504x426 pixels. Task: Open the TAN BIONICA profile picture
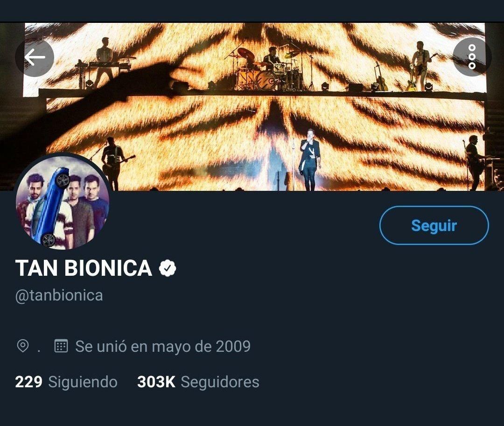pyautogui.click(x=63, y=202)
